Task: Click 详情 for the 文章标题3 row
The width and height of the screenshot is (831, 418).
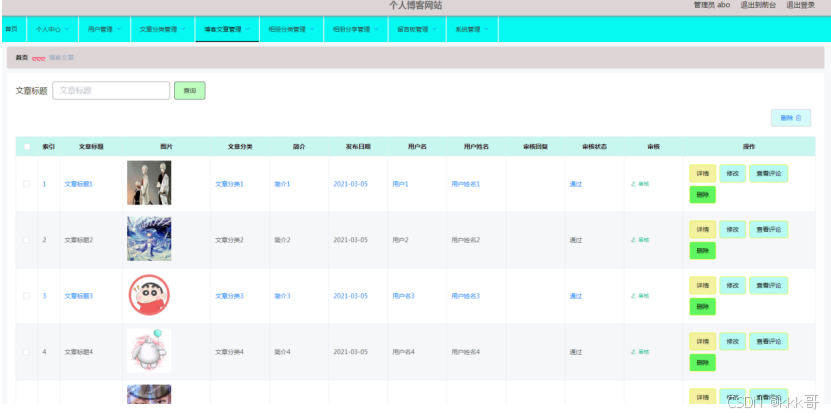Action: (x=702, y=285)
